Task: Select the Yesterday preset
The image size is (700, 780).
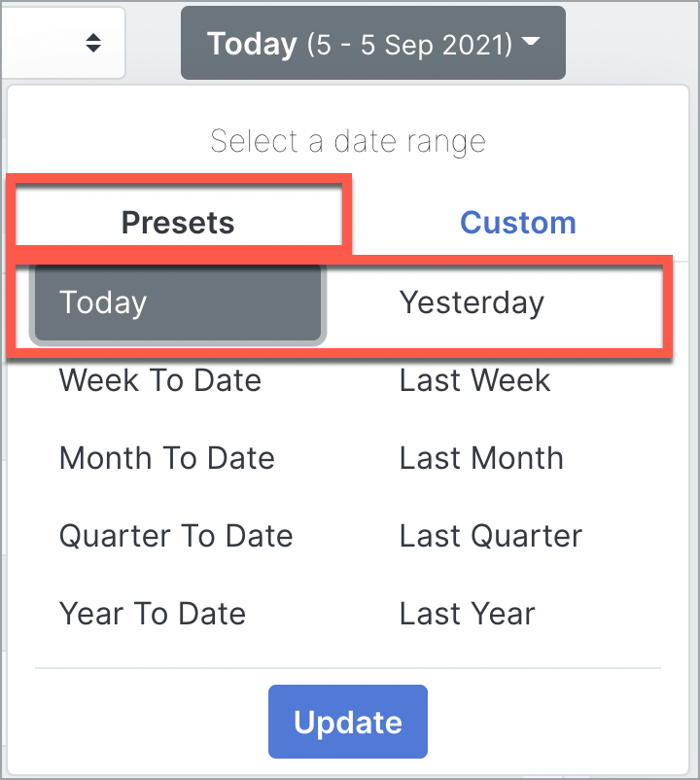Action: click(x=472, y=302)
